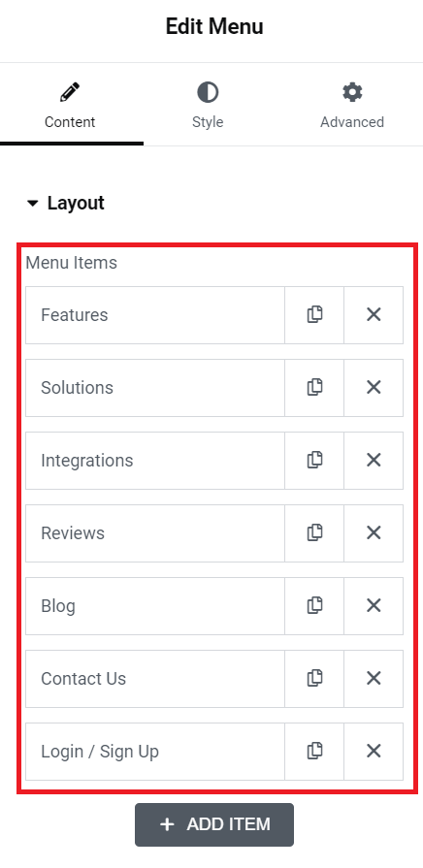The image size is (423, 868).
Task: Duplicate the Solutions menu item
Action: tap(314, 388)
